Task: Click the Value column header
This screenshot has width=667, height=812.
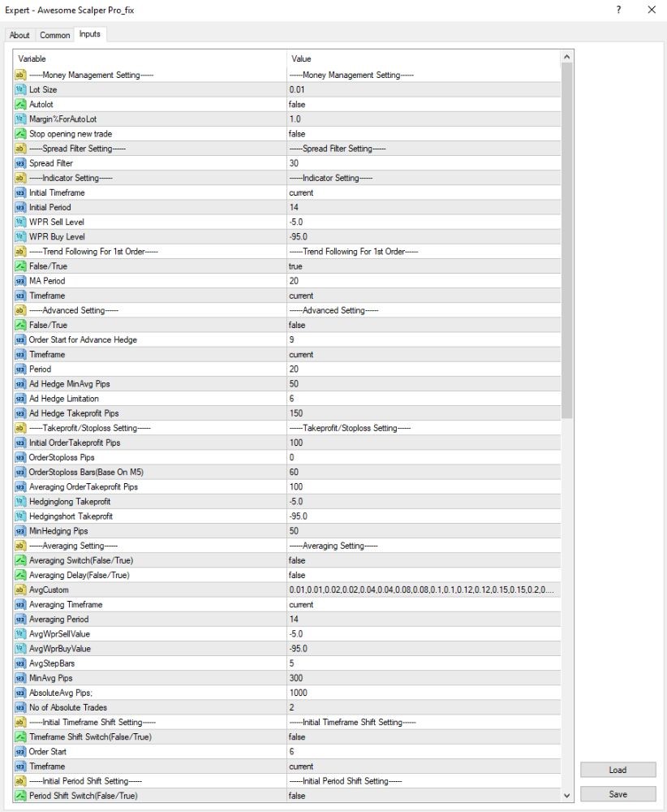Action: pyautogui.click(x=424, y=59)
